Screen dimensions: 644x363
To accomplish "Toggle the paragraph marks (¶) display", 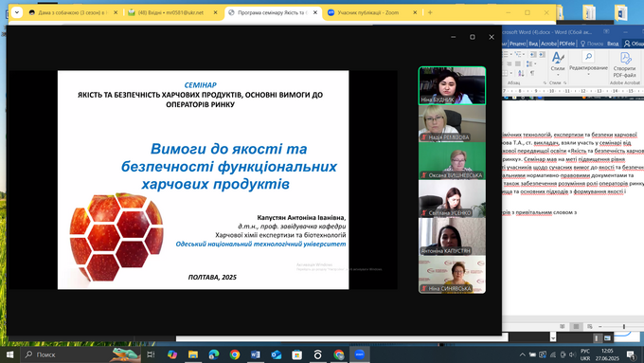I will pos(532,73).
